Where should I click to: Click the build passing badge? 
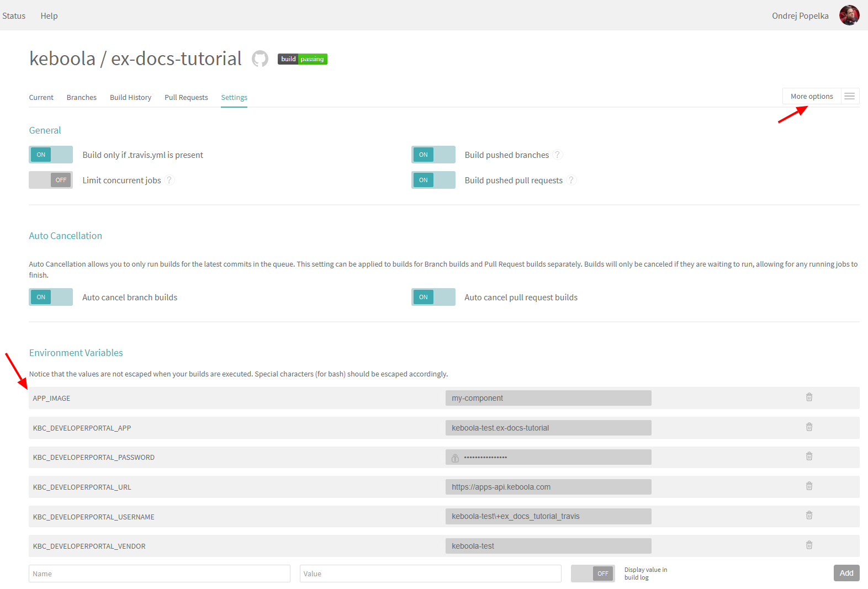(303, 59)
